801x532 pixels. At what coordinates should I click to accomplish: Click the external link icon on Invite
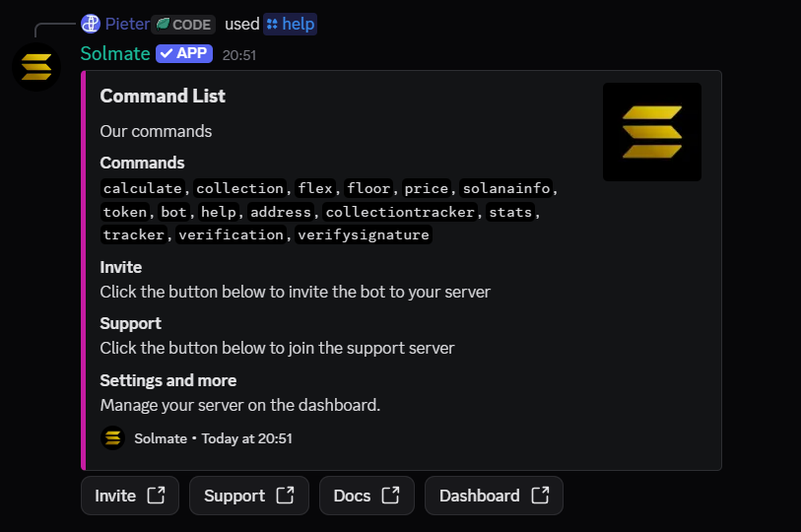point(156,496)
